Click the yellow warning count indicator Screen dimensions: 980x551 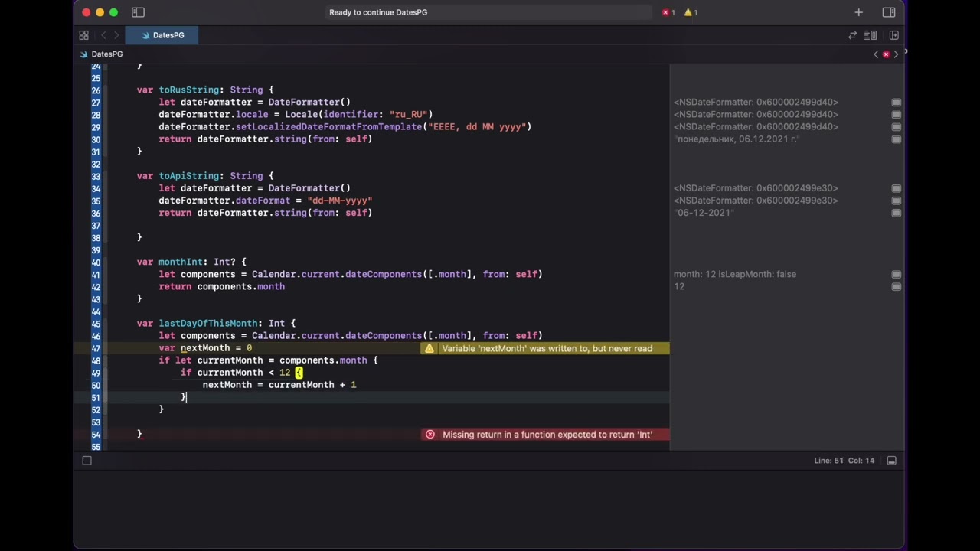click(691, 12)
